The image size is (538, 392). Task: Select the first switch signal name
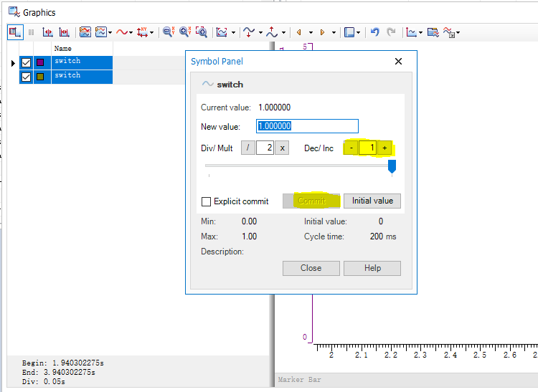(82, 63)
